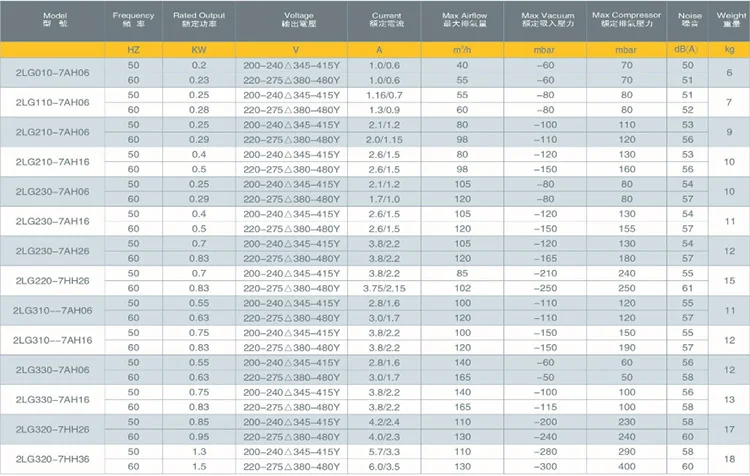Viewport: 750px width, 476px height.
Task: Click the Max Compressor column header
Action: pos(626,21)
